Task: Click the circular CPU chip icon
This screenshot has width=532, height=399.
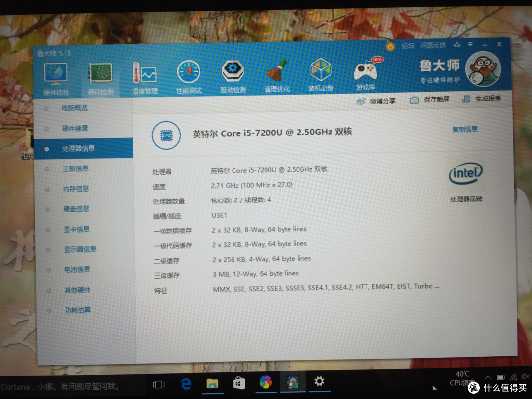Action: (166, 135)
